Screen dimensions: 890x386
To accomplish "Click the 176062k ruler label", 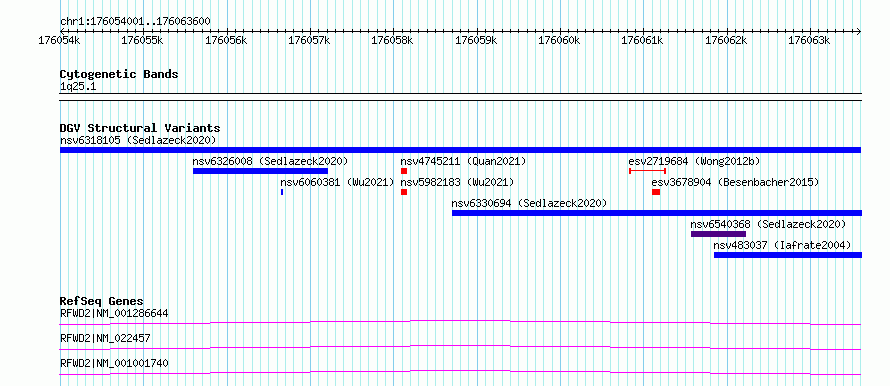I will pos(726,41).
